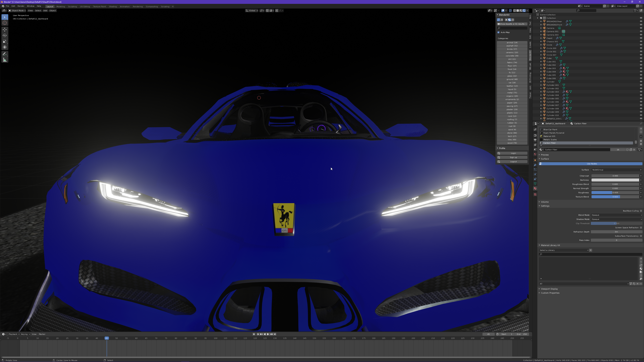Uncheck the Collection checkbox in outliner
This screenshot has height=362, width=644.
tap(541, 18)
